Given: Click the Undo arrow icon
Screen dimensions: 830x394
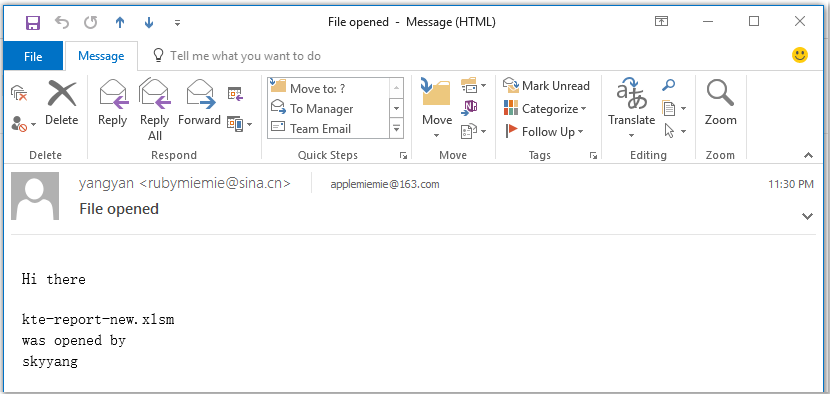Looking at the screenshot, I should 62,22.
